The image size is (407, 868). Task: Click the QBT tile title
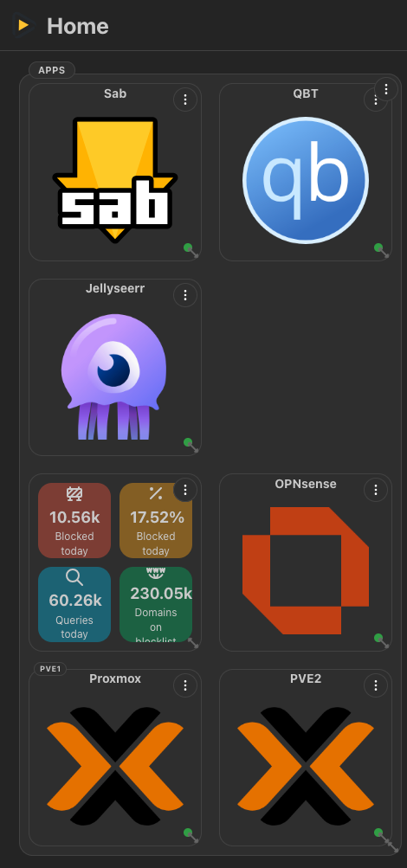coord(306,93)
